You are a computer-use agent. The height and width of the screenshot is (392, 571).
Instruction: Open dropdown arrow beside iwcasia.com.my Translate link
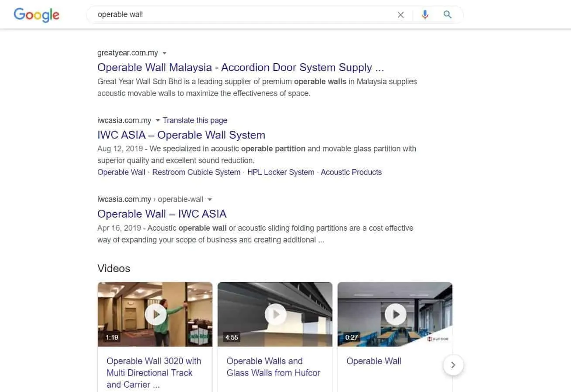click(x=158, y=120)
